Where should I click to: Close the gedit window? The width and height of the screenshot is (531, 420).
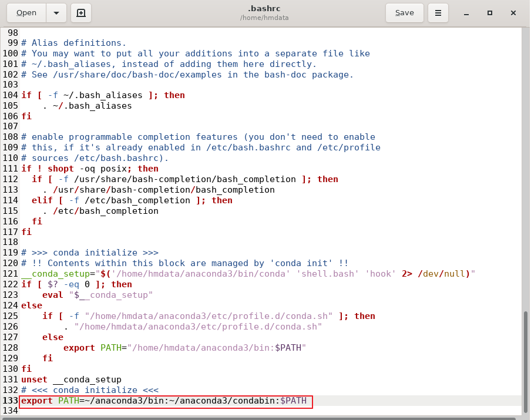click(x=513, y=13)
